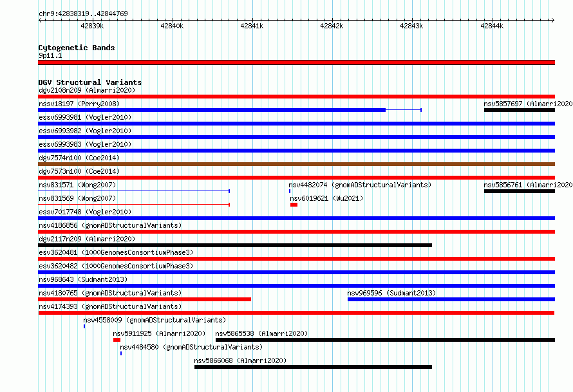
Task: Click the red esv3620481 variant bar
Action: tap(296, 259)
